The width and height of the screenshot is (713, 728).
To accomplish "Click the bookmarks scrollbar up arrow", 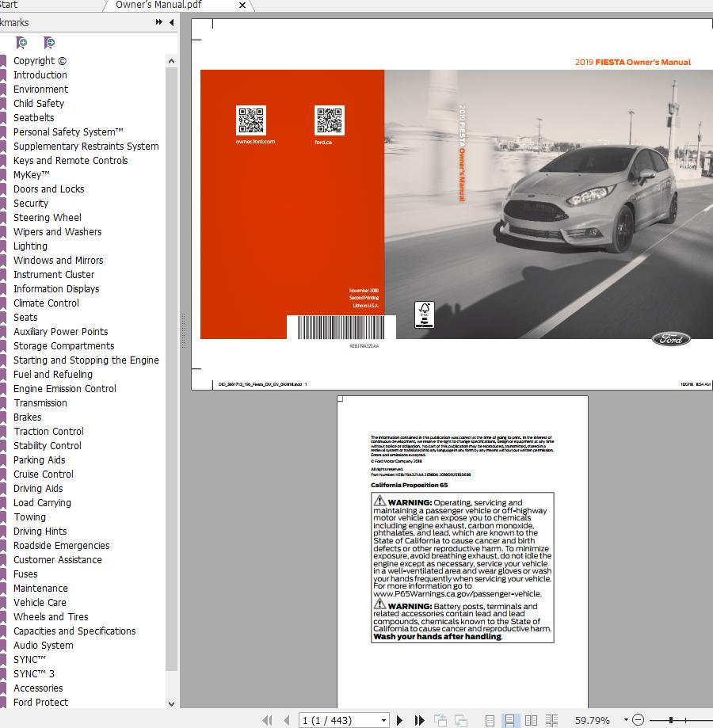I will point(171,61).
